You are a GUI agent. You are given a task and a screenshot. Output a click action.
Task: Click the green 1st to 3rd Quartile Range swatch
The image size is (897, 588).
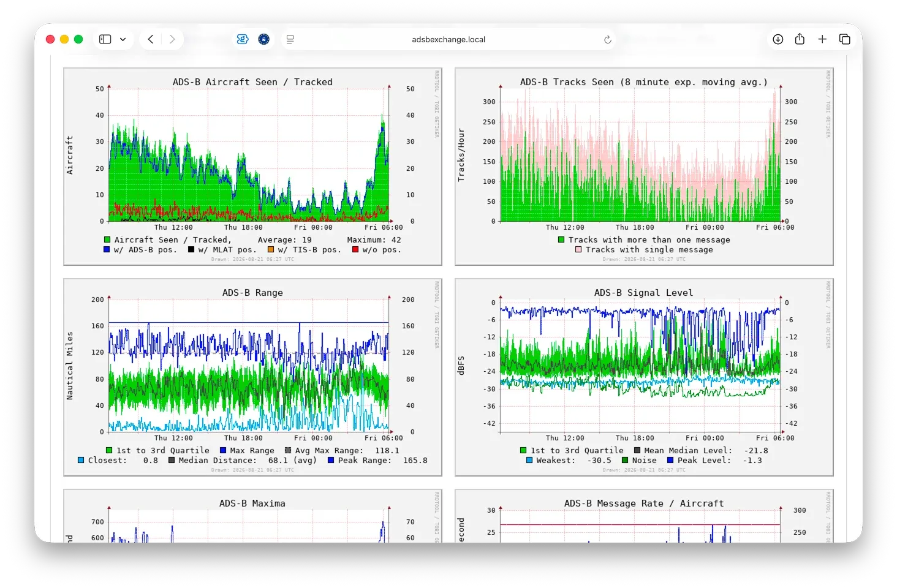(x=109, y=451)
